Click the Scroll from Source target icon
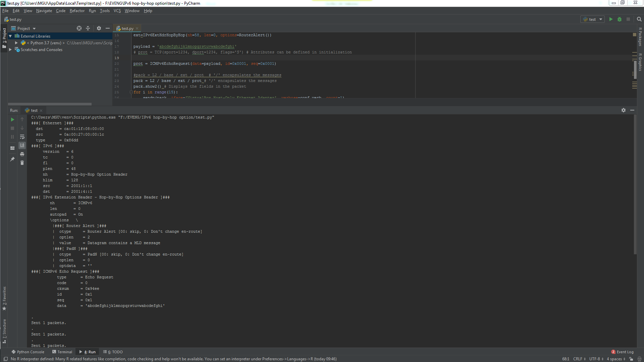The height and width of the screenshot is (362, 644). tap(79, 29)
